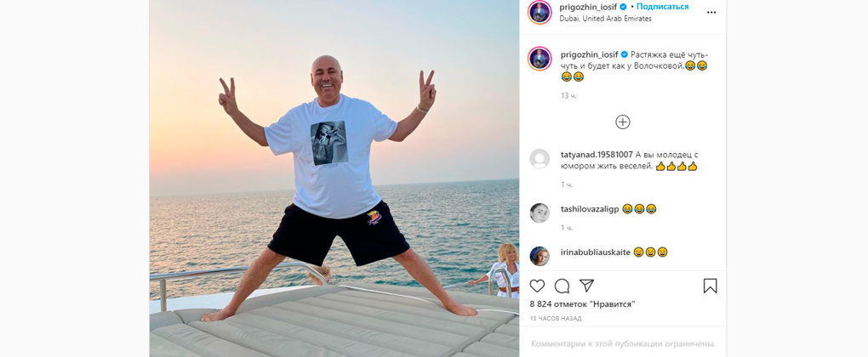Open tashilovazaligp commenter avatar
Image resolution: width=868 pixels, height=357 pixels.
(x=540, y=212)
